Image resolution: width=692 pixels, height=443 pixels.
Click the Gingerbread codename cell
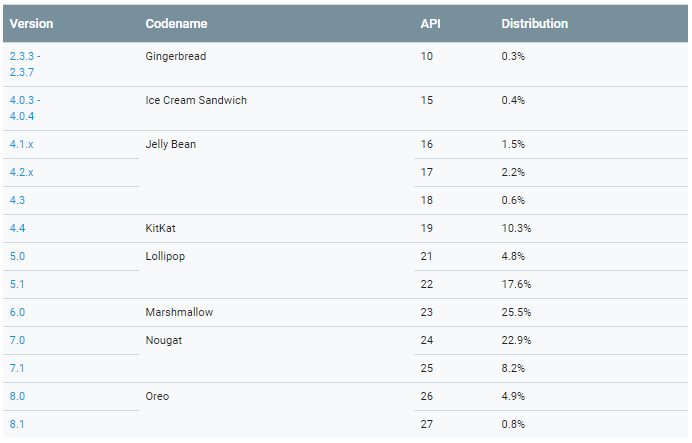(x=176, y=57)
